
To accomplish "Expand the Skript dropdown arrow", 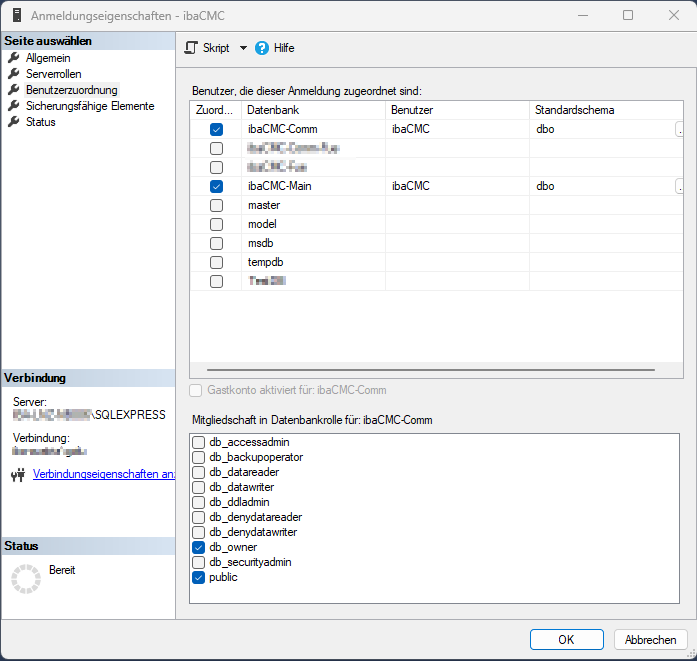I will click(x=243, y=48).
